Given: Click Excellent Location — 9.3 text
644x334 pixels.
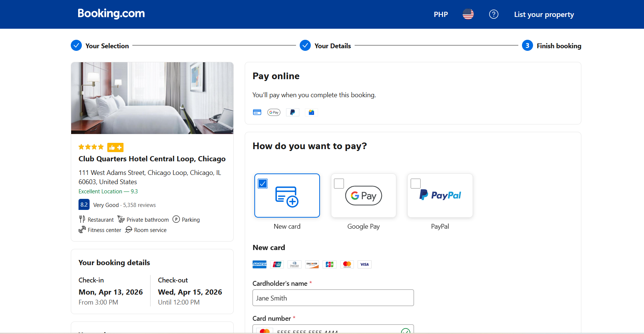Looking at the screenshot, I should pos(108,191).
